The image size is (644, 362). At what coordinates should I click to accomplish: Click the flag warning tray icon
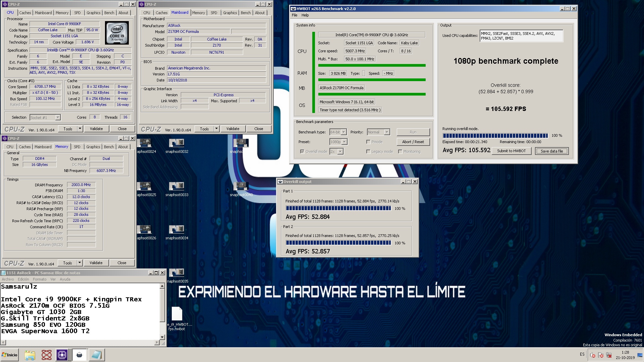point(601,355)
